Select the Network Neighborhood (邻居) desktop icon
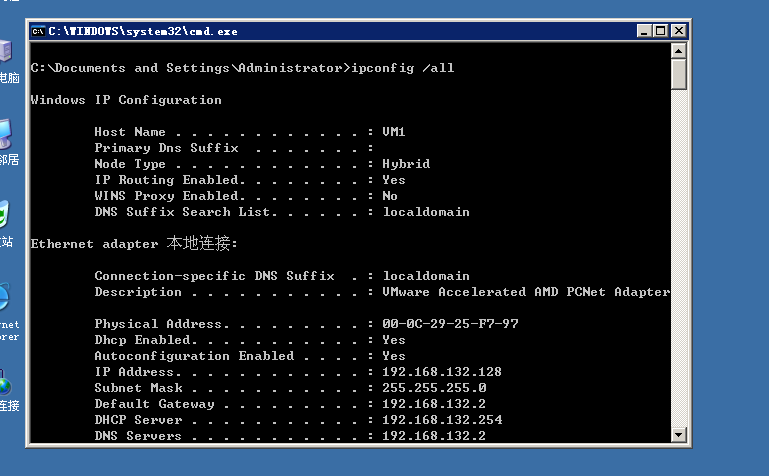The height and width of the screenshot is (476, 769). [6, 138]
